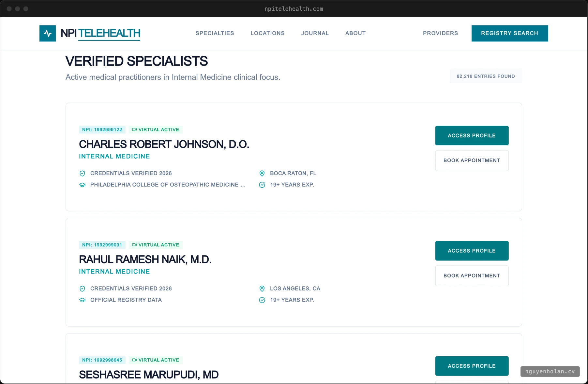Open the Journal section
This screenshot has height=384, width=588.
tap(315, 33)
